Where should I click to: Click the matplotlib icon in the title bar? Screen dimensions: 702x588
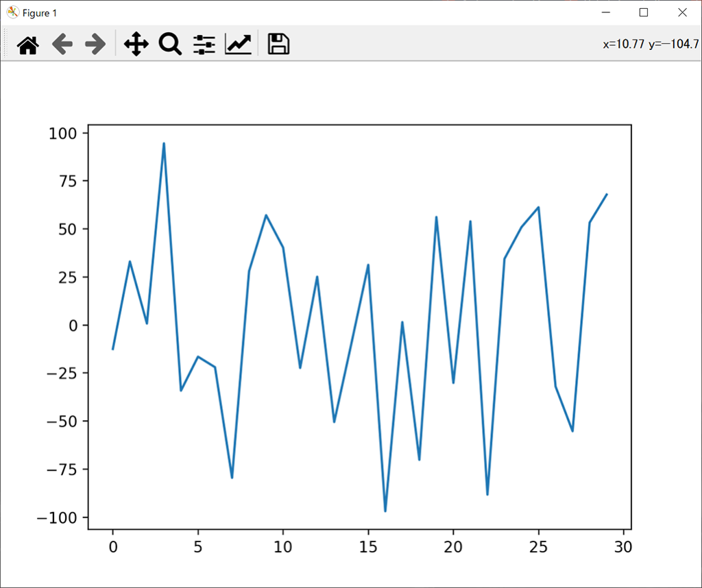click(12, 12)
